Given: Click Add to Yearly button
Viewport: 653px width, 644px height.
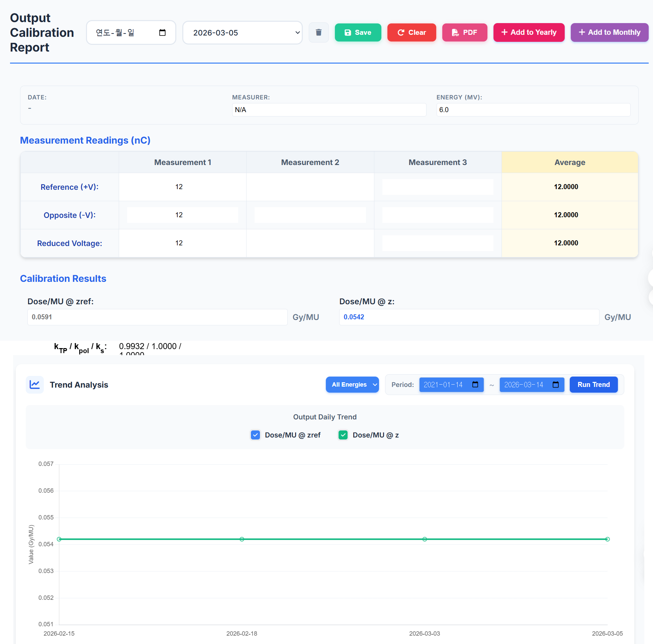Looking at the screenshot, I should (529, 32).
